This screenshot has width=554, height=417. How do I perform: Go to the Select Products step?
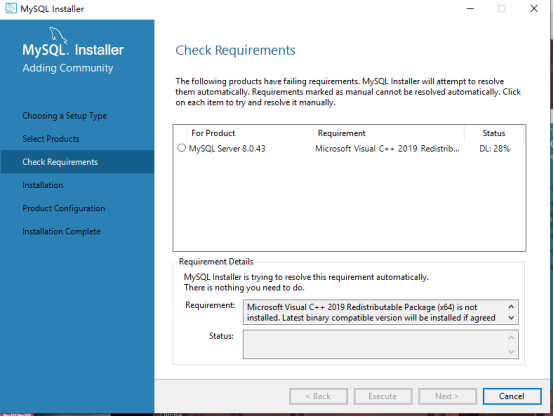51,139
